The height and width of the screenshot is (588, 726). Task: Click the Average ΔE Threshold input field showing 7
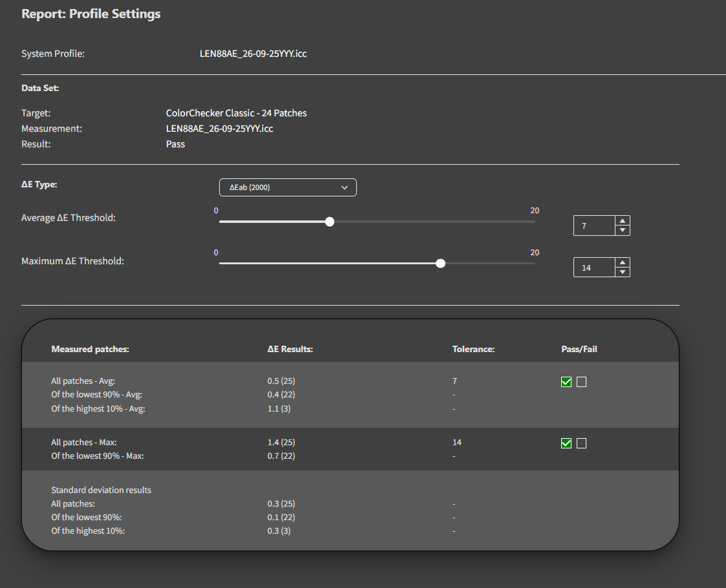tap(594, 226)
